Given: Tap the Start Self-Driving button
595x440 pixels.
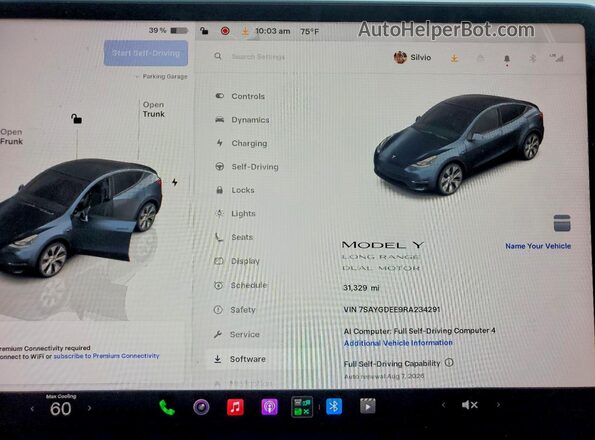Looking at the screenshot, I should pos(146,53).
